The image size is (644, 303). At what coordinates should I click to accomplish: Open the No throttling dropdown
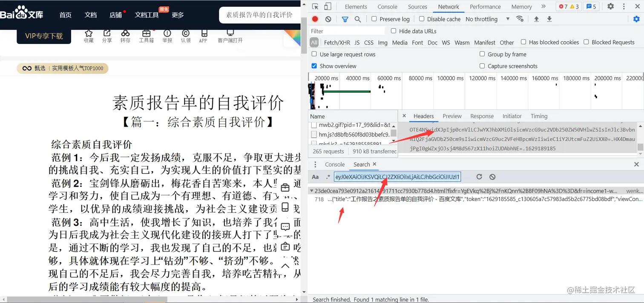coord(487,19)
